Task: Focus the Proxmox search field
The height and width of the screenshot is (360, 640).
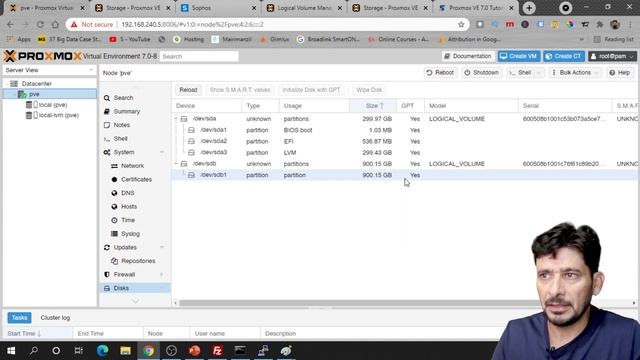Action: (199, 56)
